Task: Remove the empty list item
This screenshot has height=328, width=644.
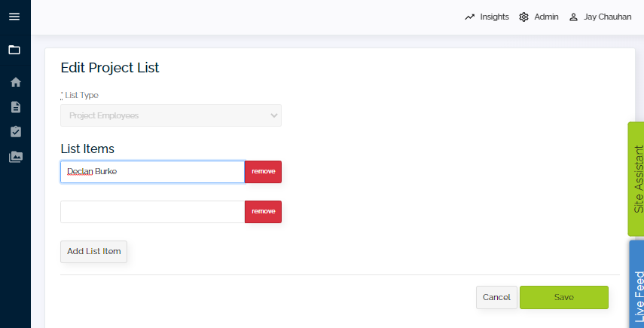Action: click(x=264, y=212)
